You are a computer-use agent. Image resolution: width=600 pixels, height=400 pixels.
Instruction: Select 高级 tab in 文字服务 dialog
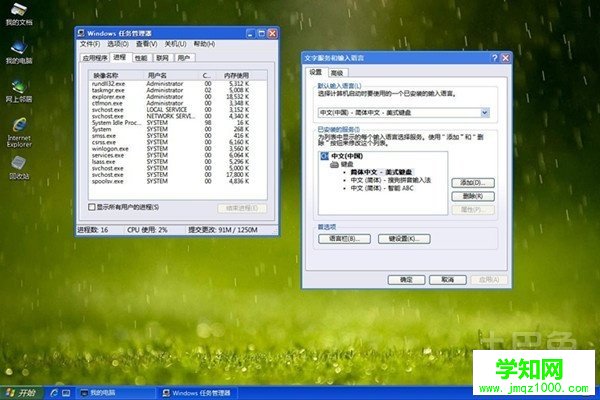coord(337,73)
